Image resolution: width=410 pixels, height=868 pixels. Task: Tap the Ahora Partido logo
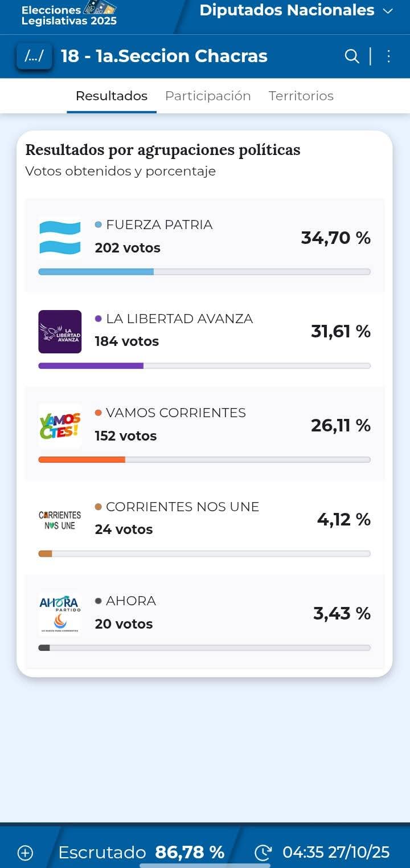pyautogui.click(x=60, y=614)
